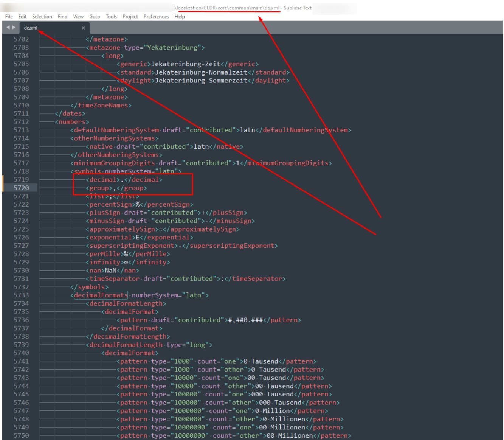Viewport: 504px width, 440px height.
Task: Click the tab back arrow icon
Action: pyautogui.click(x=8, y=27)
